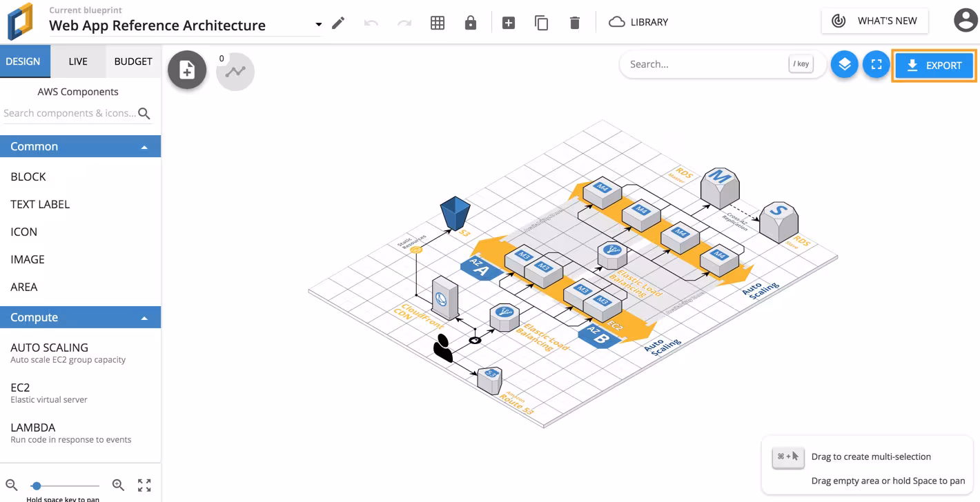Click the 'AWS Components' heading
The image size is (980, 502).
pos(78,92)
